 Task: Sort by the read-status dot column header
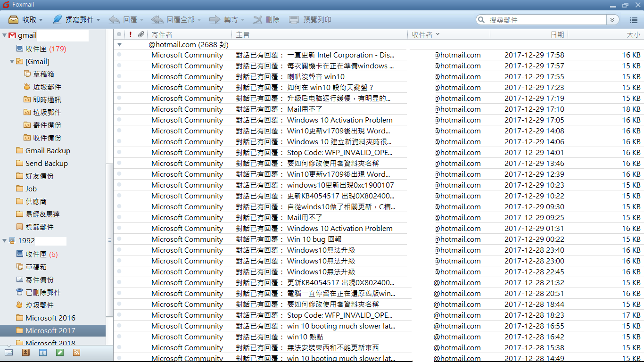click(x=119, y=34)
